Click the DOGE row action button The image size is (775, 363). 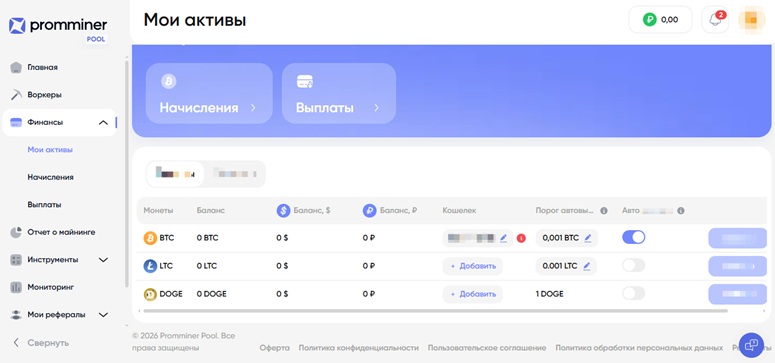point(738,294)
